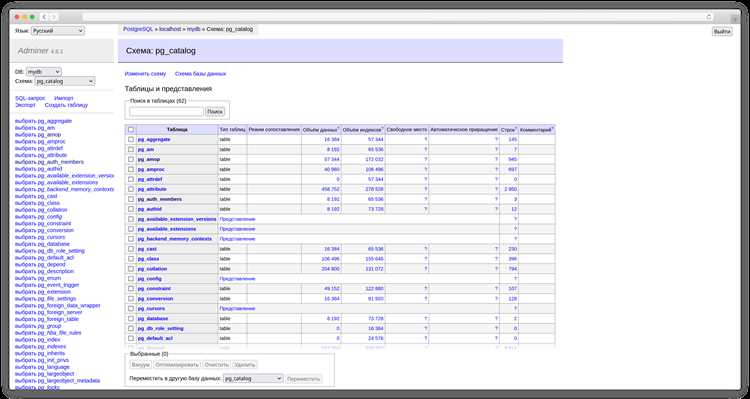Click the Удалить button
This screenshot has width=750, height=399.
[x=244, y=365]
